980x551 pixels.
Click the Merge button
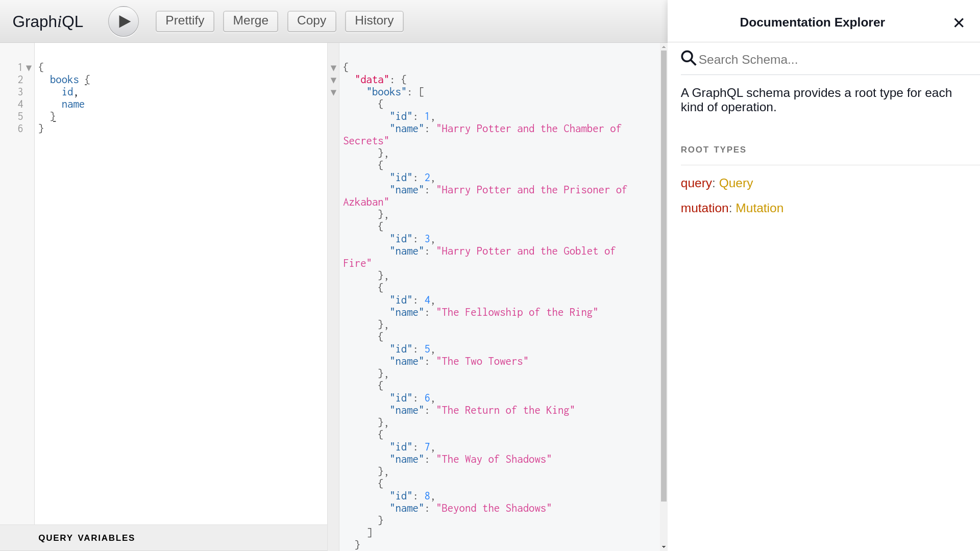(x=250, y=21)
